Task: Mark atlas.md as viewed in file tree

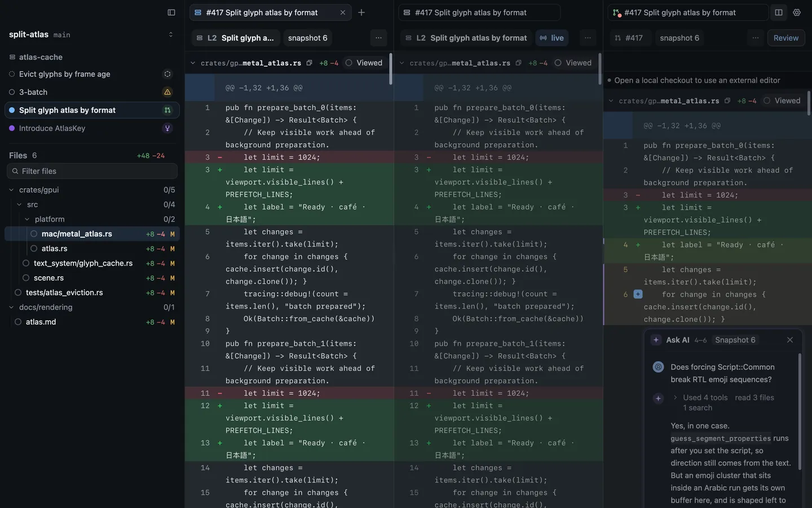Action: click(18, 322)
